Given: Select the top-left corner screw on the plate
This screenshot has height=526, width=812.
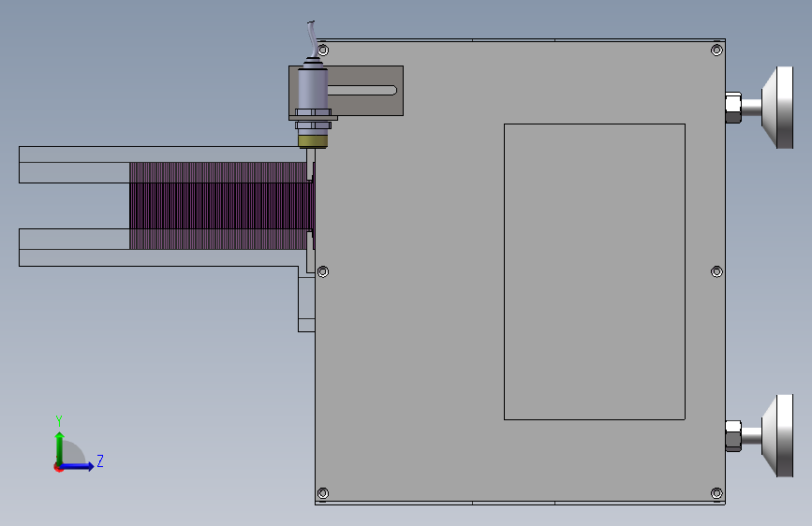Looking at the screenshot, I should coord(322,51).
